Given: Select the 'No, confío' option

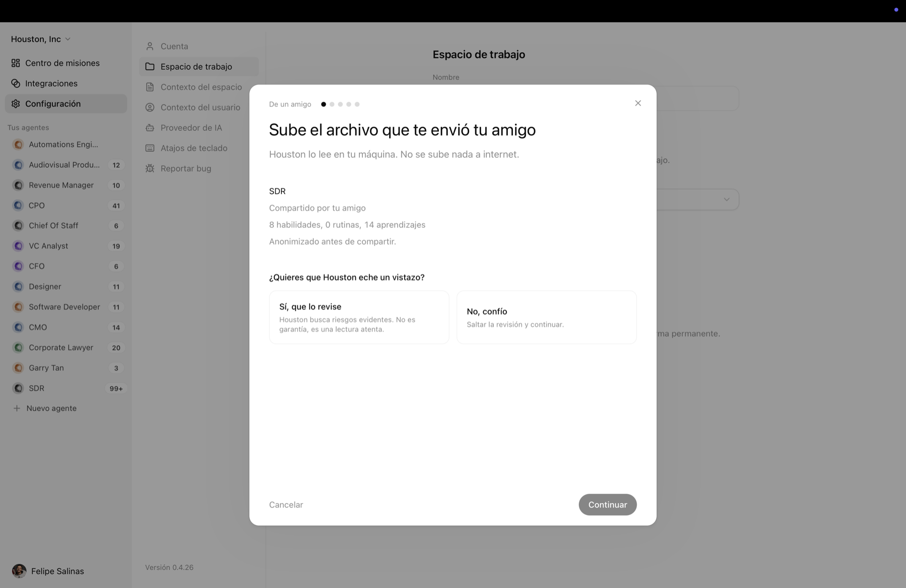Looking at the screenshot, I should pos(546,317).
